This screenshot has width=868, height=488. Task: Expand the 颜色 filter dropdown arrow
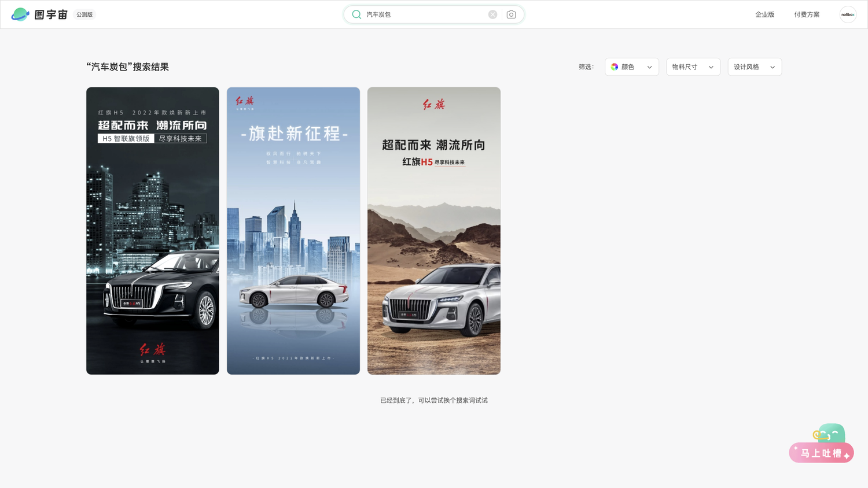[x=649, y=67]
